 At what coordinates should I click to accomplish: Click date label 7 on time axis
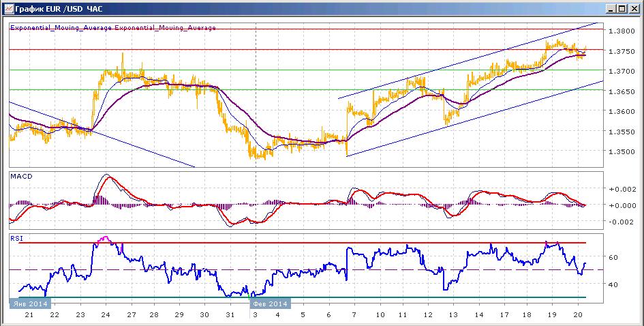[354, 315]
